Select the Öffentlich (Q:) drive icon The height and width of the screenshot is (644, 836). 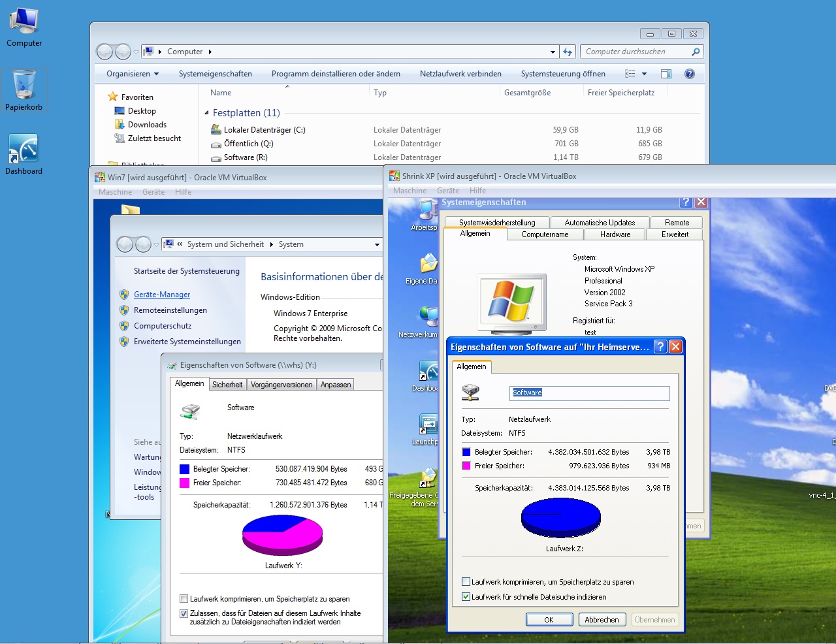click(x=216, y=144)
